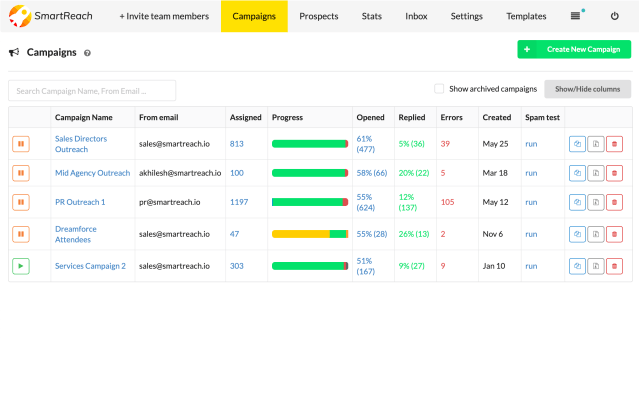Focus the campaign name search field
Screen dimensions: 640x400
[92, 91]
